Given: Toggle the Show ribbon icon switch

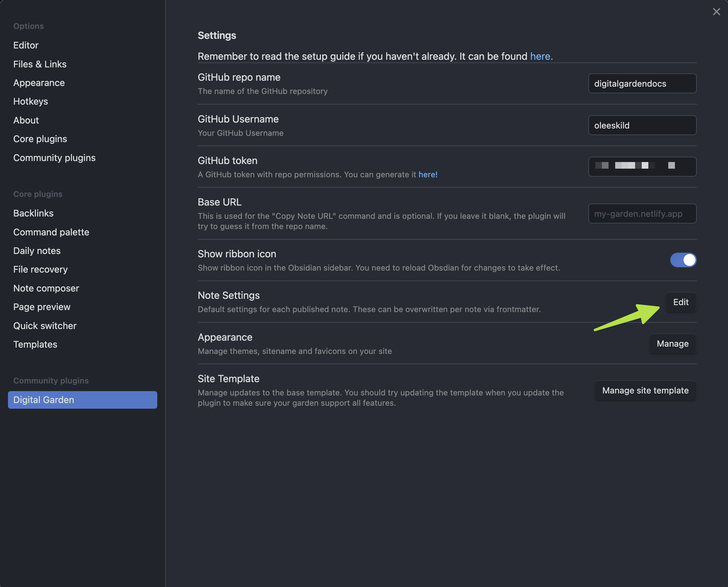Looking at the screenshot, I should click(x=683, y=260).
